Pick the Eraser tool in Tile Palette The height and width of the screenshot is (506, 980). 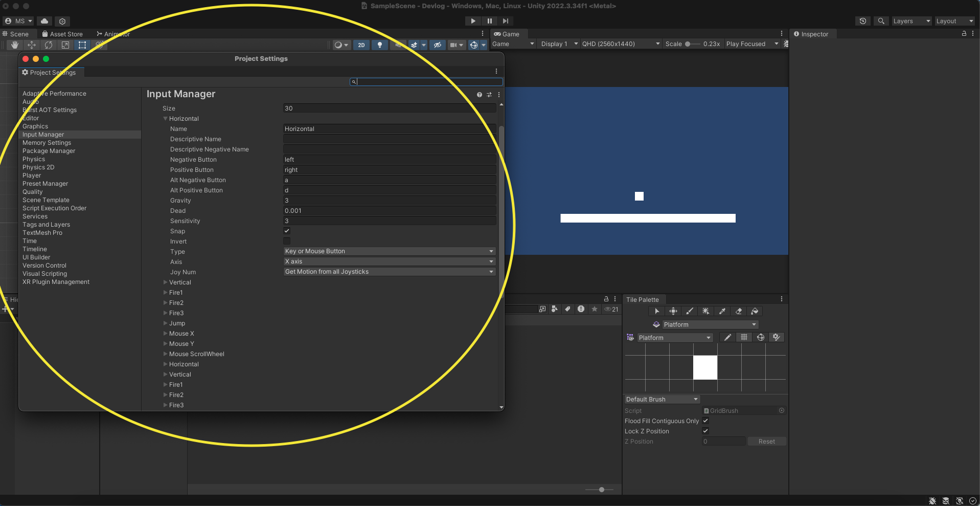pos(738,311)
